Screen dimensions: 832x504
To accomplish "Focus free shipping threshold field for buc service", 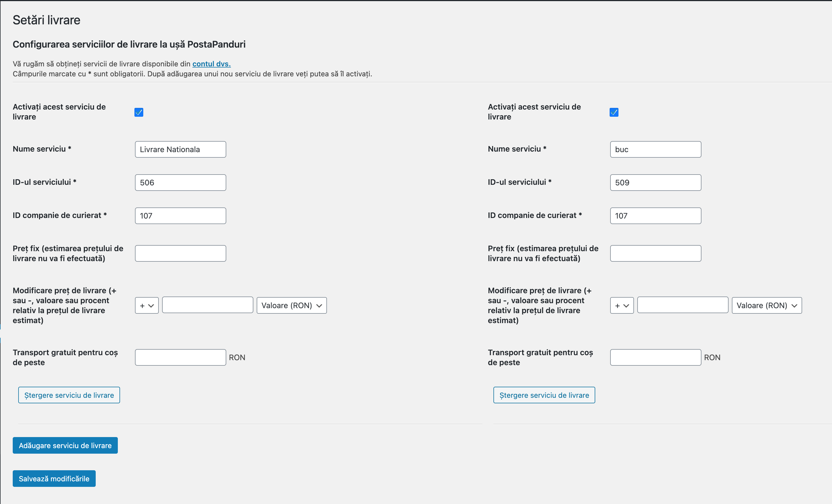I will point(656,357).
